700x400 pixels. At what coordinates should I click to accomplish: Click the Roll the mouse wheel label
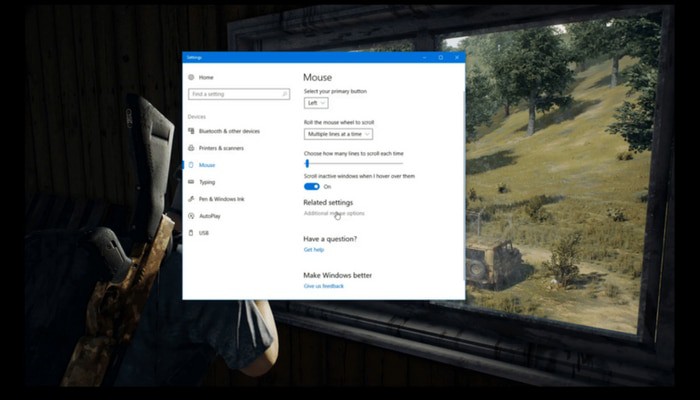[339, 122]
